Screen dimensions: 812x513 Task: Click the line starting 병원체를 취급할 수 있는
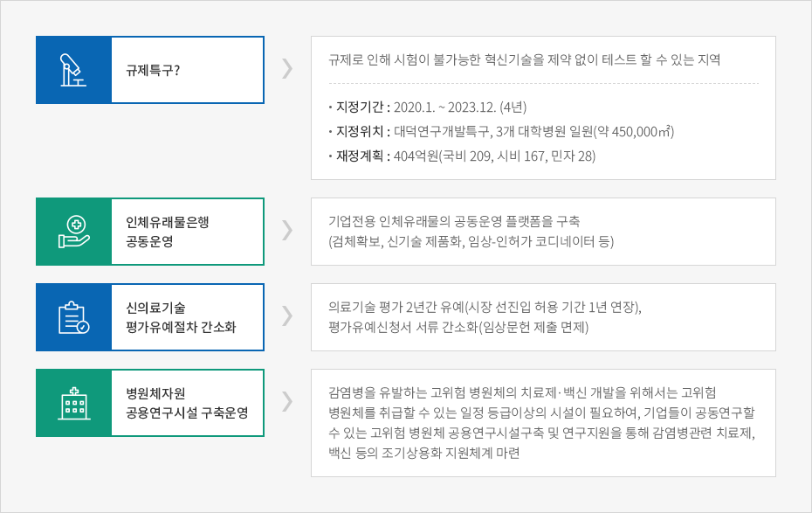coord(541,413)
